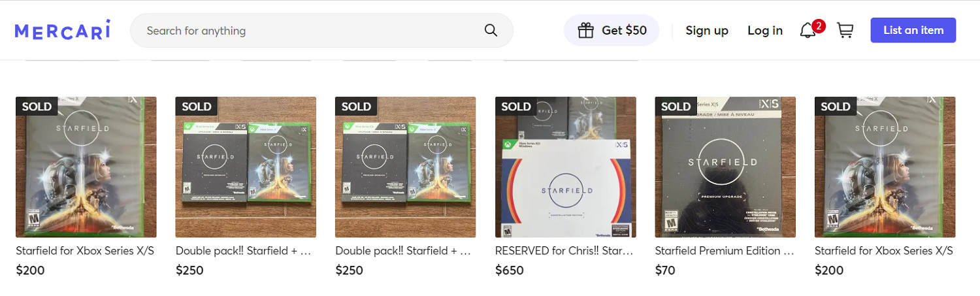Click the red notification count badge
This screenshot has width=980, height=296.
pyautogui.click(x=819, y=26)
